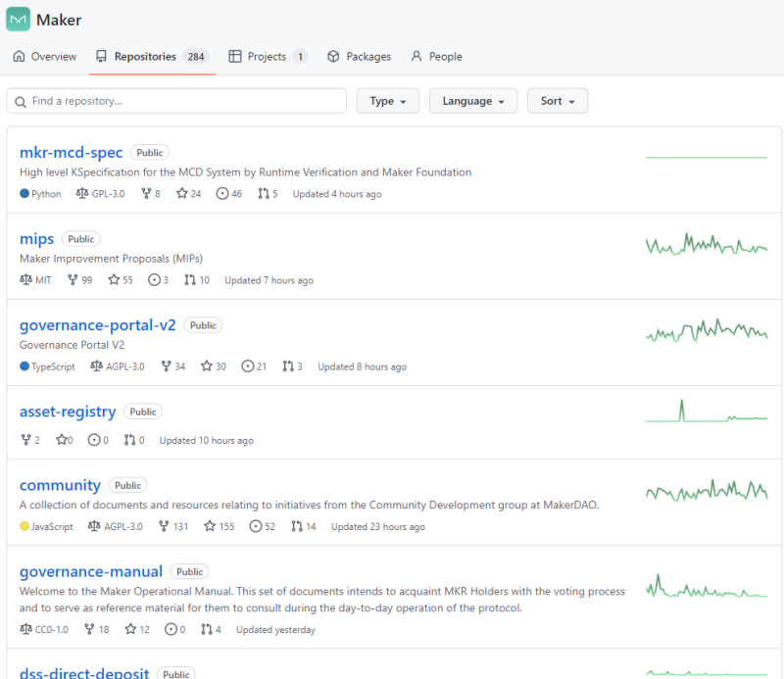View pull requests of community (14)
Screen dimensions: 784x679
pyautogui.click(x=304, y=526)
